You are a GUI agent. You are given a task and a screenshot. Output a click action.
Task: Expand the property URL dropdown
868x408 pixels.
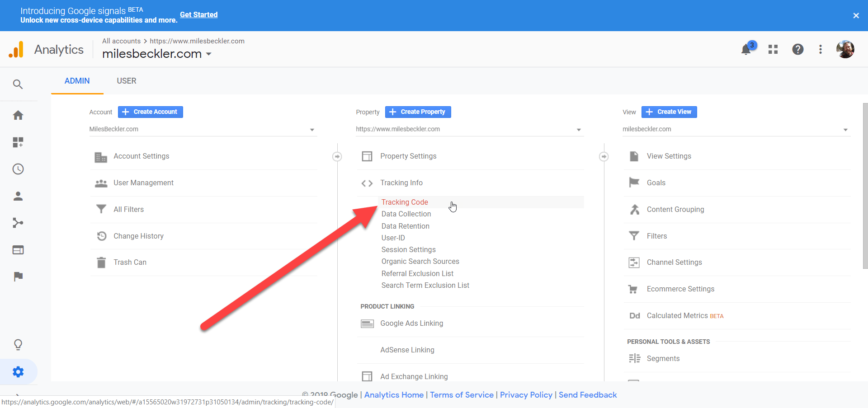[469, 129]
